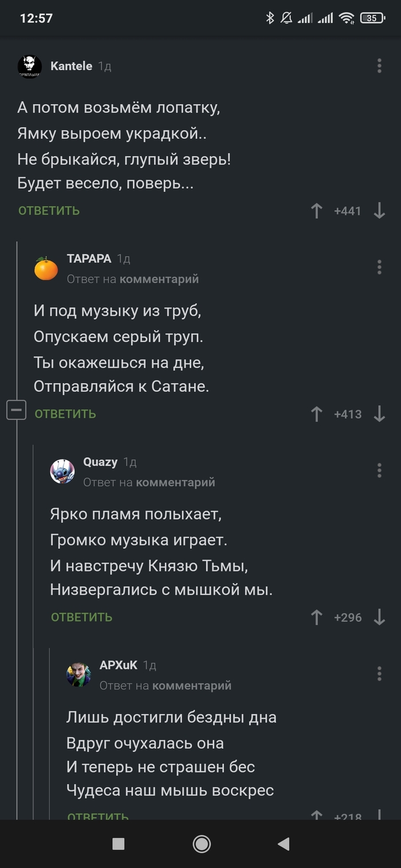The height and width of the screenshot is (868, 401).
Task: Go to parent comment of APXuK's reply
Action: (192, 685)
